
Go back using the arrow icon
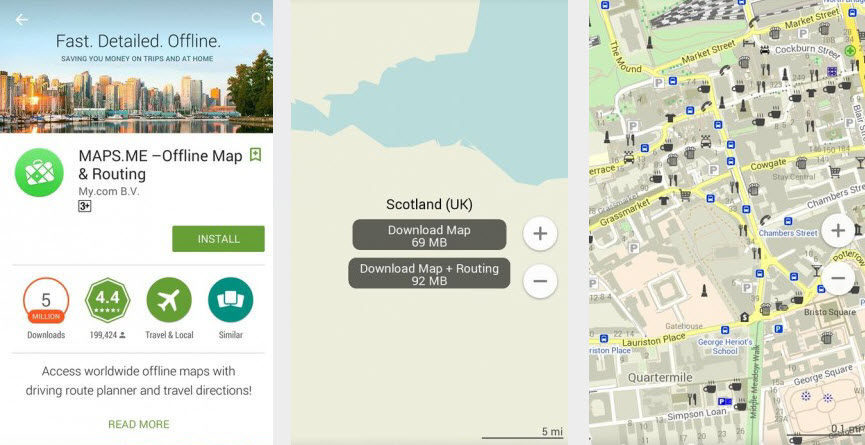click(x=22, y=20)
